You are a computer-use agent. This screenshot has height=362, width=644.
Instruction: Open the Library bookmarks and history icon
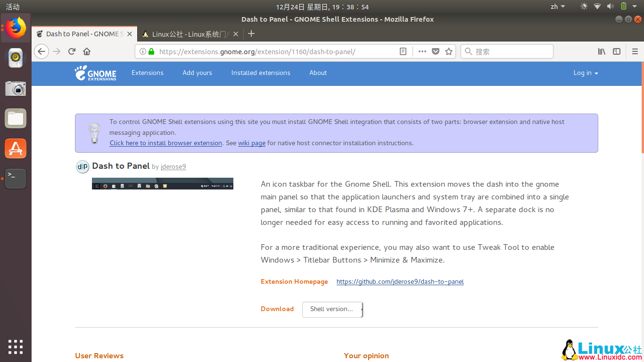(602, 51)
